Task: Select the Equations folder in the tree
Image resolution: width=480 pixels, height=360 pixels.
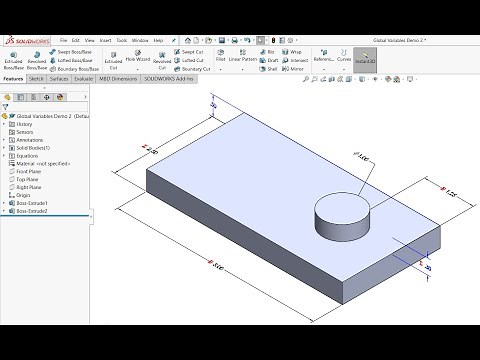Action: [23, 156]
